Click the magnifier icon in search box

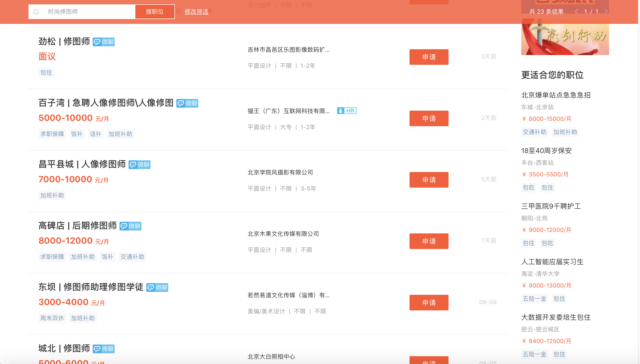tap(36, 12)
